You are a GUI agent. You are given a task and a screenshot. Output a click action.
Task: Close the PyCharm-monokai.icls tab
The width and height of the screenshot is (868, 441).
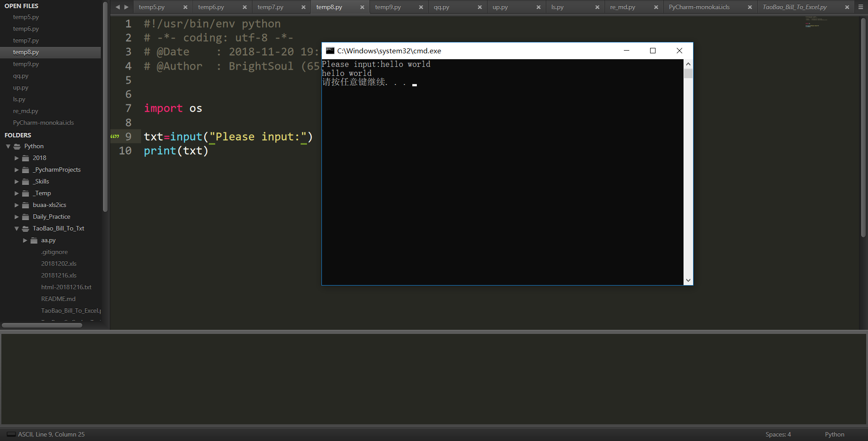(x=750, y=7)
